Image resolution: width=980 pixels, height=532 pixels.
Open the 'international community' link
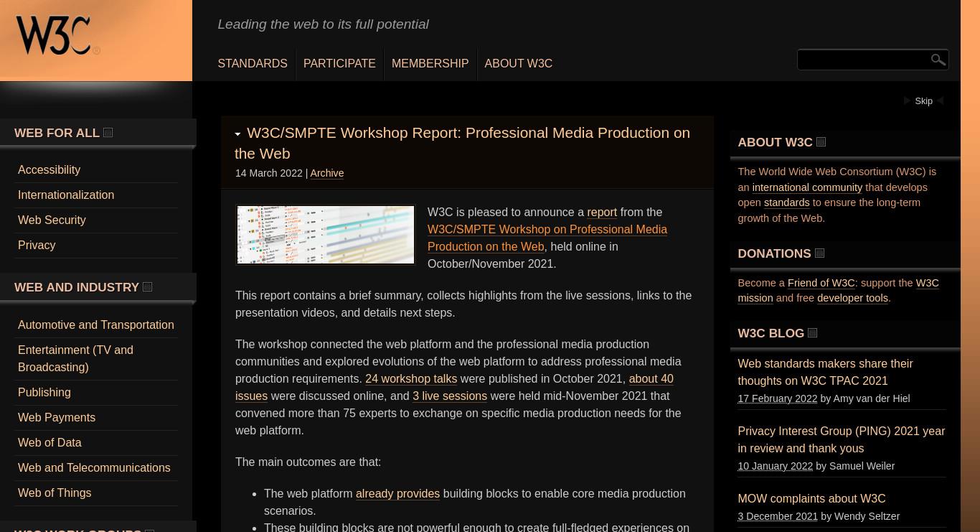(x=807, y=187)
